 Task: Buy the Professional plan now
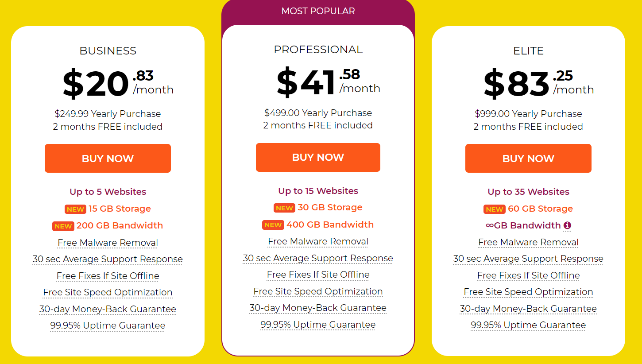click(318, 157)
